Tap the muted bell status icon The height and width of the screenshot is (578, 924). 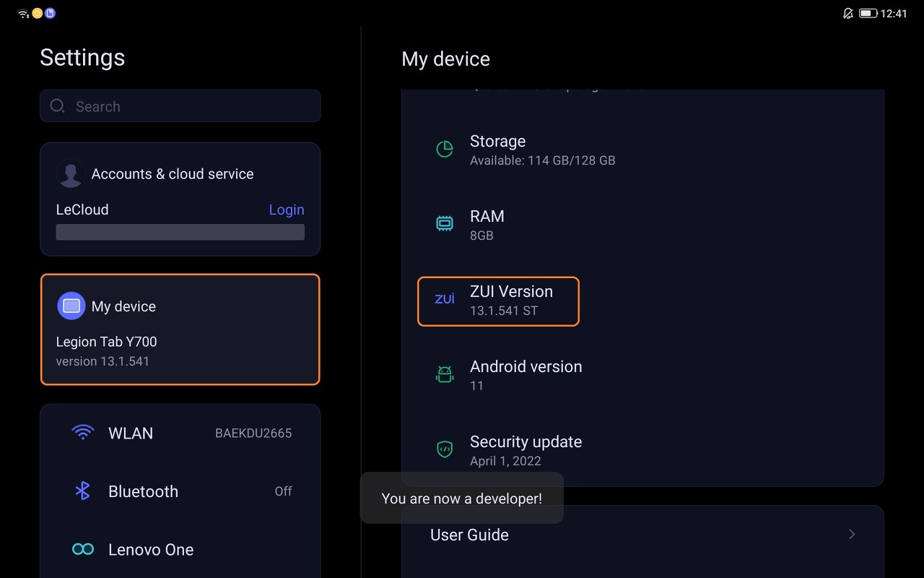click(848, 13)
